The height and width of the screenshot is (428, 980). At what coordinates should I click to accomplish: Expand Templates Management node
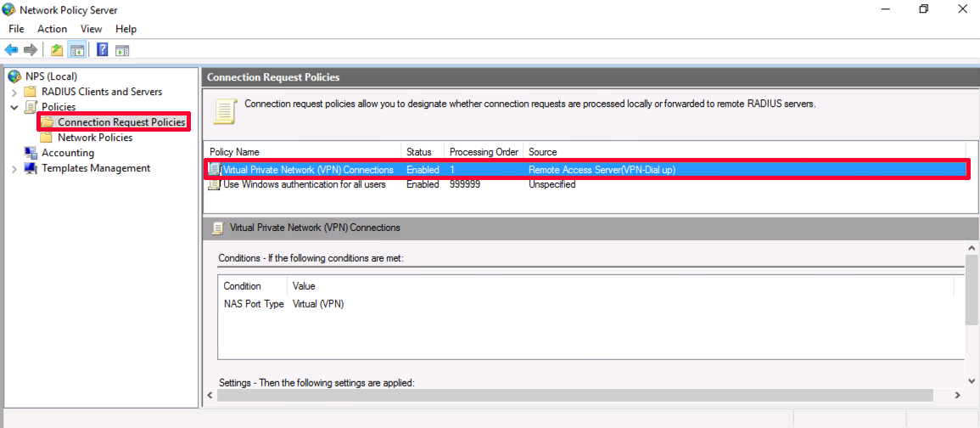click(x=14, y=168)
